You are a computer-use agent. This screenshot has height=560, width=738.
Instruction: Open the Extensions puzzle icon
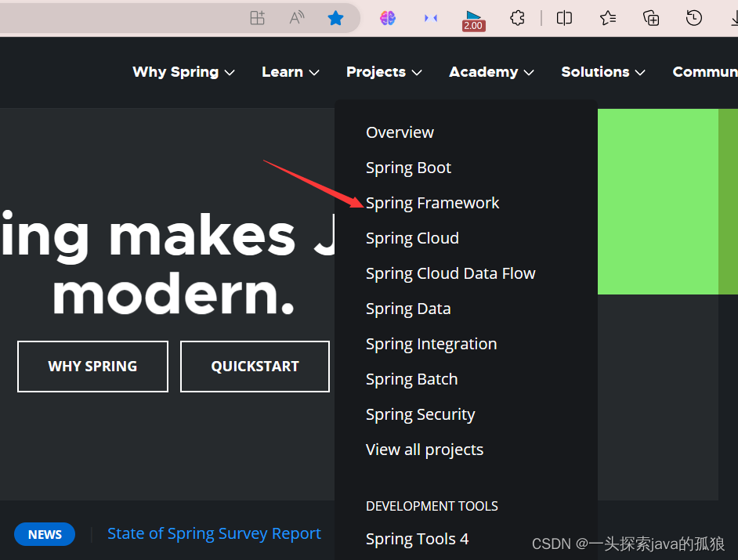517,18
